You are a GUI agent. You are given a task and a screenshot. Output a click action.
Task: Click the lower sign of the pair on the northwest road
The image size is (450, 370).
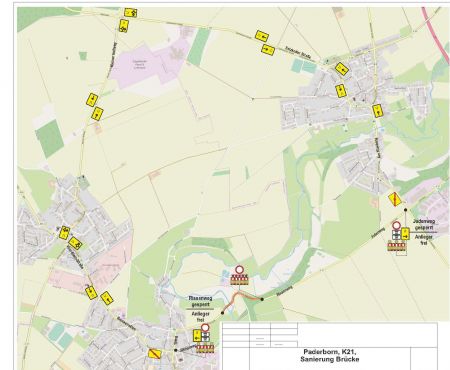point(97,114)
